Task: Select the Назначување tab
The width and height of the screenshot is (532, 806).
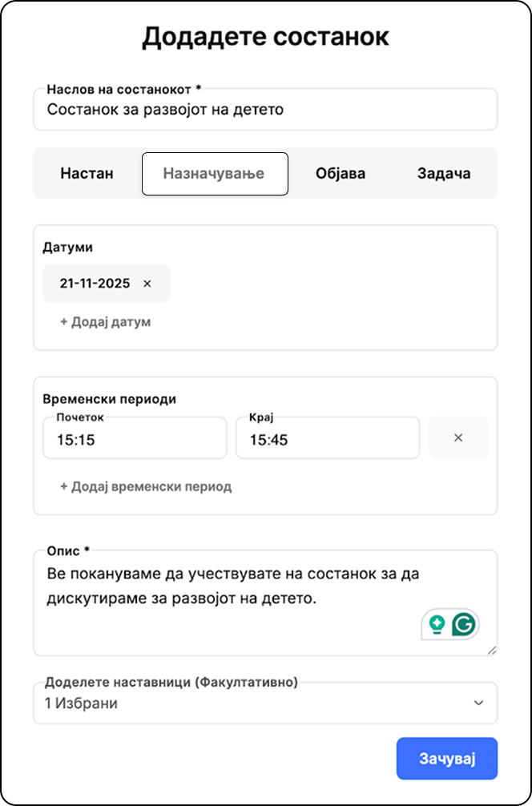Action: [214, 173]
